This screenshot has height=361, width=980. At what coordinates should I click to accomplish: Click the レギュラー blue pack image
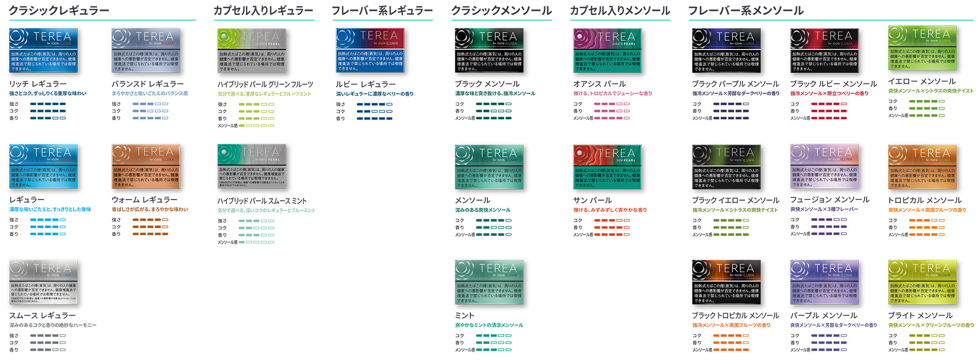click(43, 167)
